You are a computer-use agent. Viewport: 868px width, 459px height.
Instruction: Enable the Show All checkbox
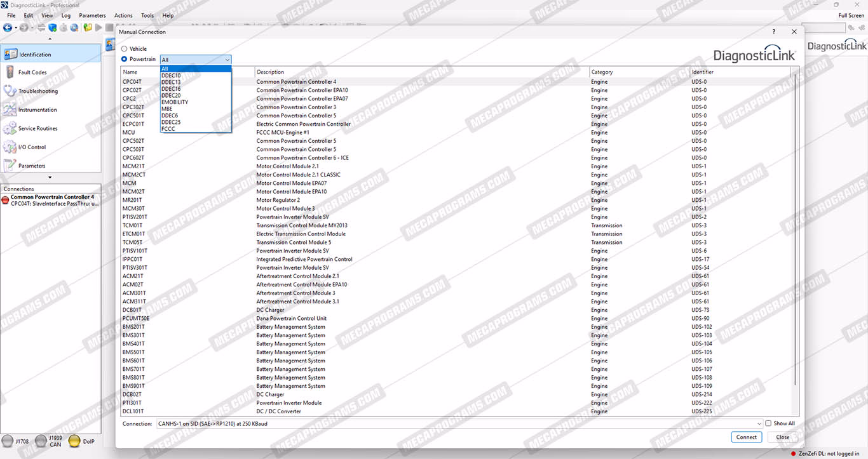(x=768, y=423)
